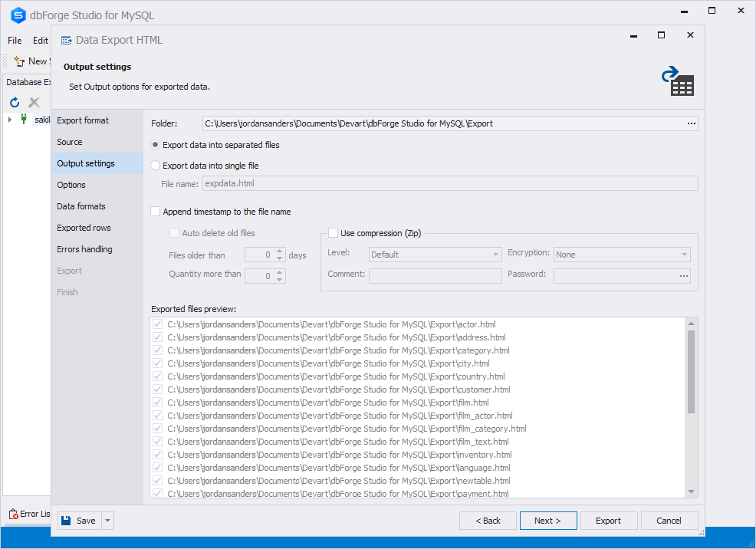Image resolution: width=756 pixels, height=549 pixels.
Task: Toggle checkbox for address.html export file
Action: [157, 337]
